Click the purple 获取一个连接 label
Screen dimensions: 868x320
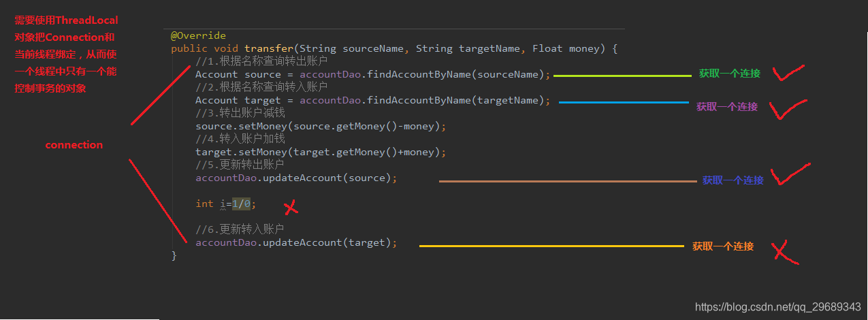[x=726, y=107]
